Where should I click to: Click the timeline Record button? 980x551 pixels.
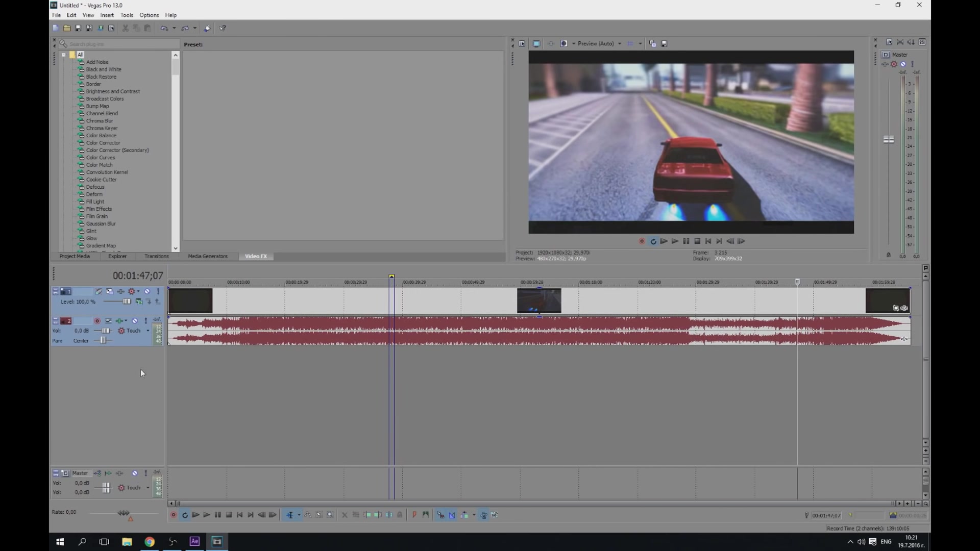point(174,515)
